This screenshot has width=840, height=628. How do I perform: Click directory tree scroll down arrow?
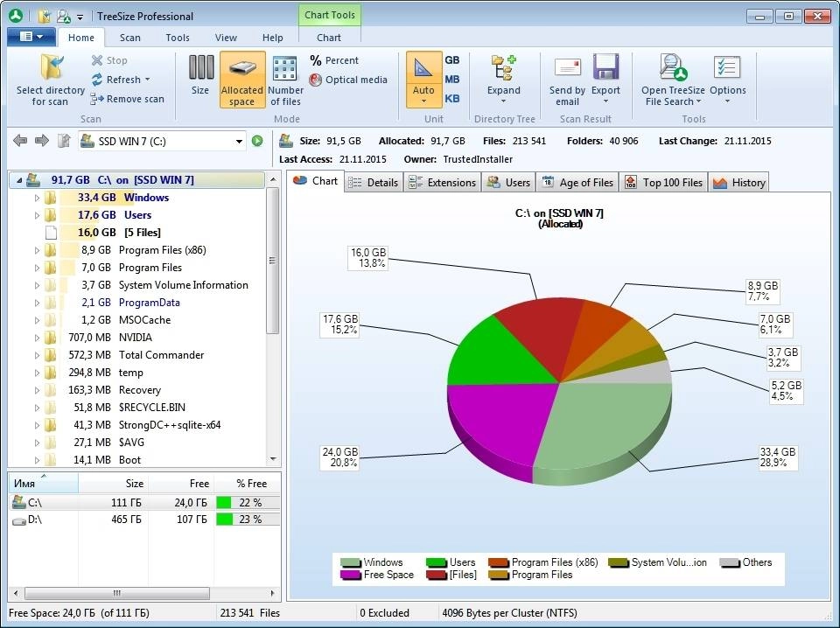click(x=273, y=459)
